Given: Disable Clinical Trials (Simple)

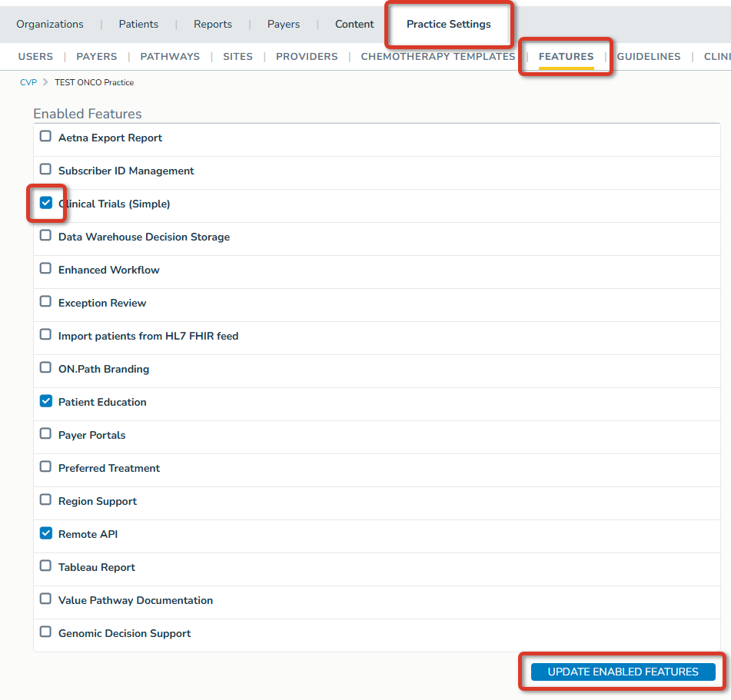Looking at the screenshot, I should [45, 202].
